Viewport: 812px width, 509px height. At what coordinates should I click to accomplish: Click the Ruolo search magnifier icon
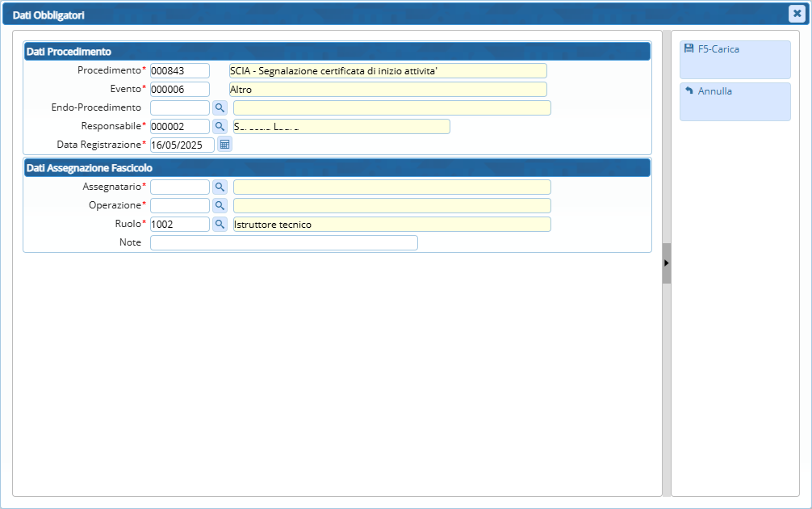tap(220, 224)
